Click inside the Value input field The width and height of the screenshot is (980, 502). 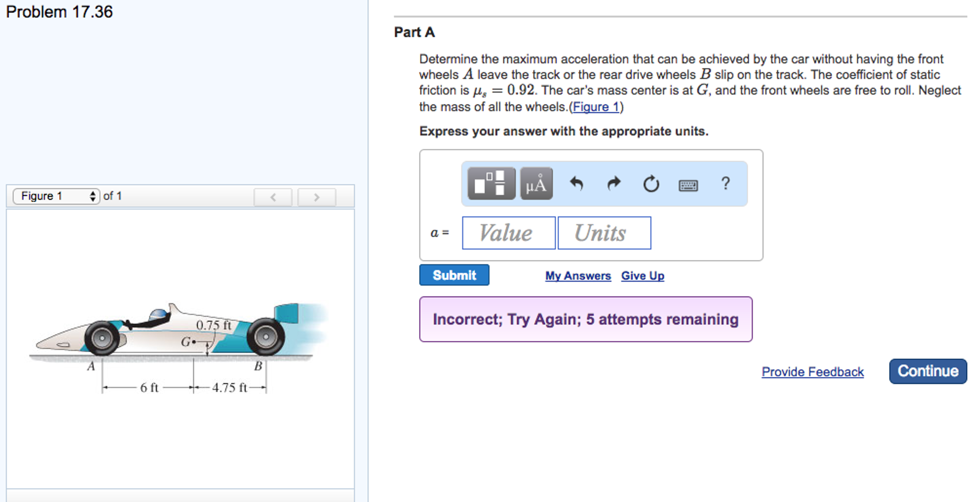click(508, 233)
